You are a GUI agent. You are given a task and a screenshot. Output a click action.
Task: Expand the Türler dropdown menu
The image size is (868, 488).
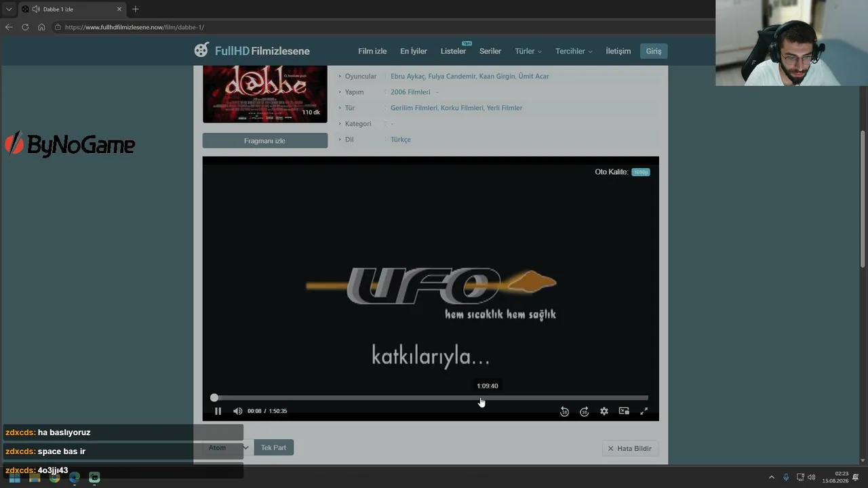tap(528, 51)
